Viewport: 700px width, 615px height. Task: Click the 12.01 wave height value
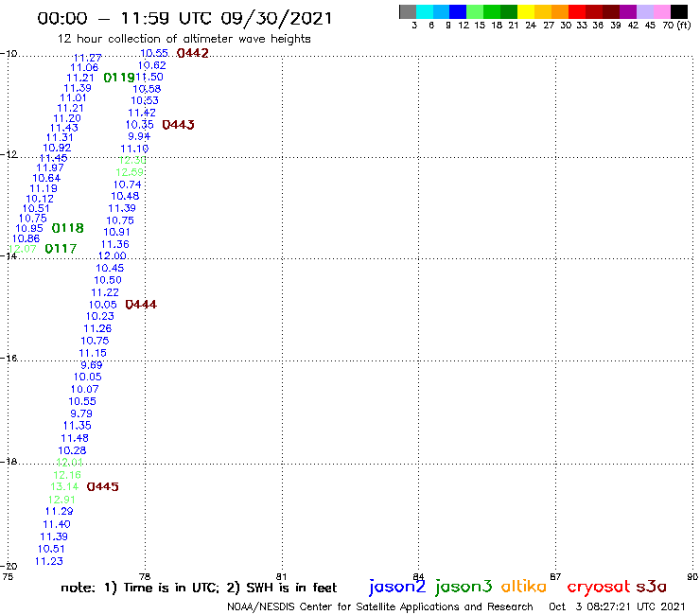[x=70, y=463]
